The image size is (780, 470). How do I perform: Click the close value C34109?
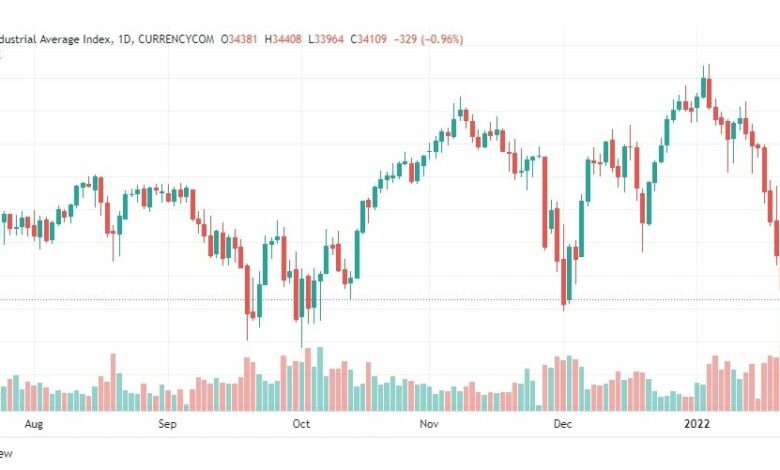369,39
